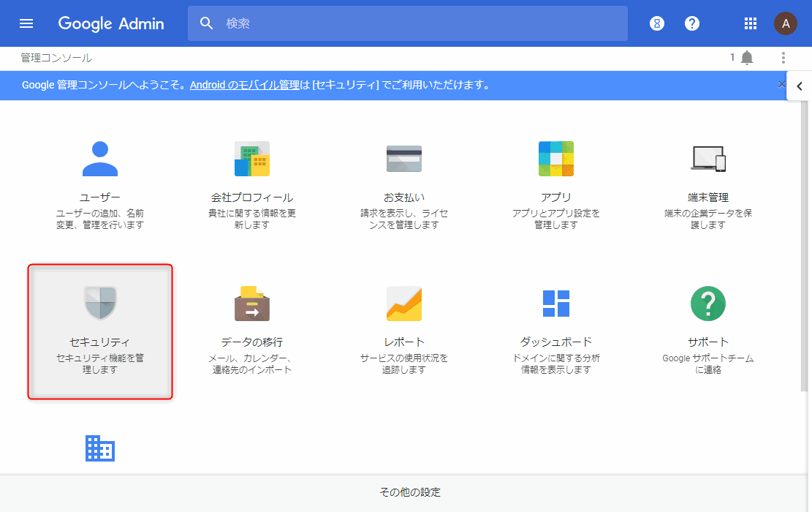Viewport: 812px width, 512px height.
Task: Open the three-dot more options menu
Action: click(783, 58)
